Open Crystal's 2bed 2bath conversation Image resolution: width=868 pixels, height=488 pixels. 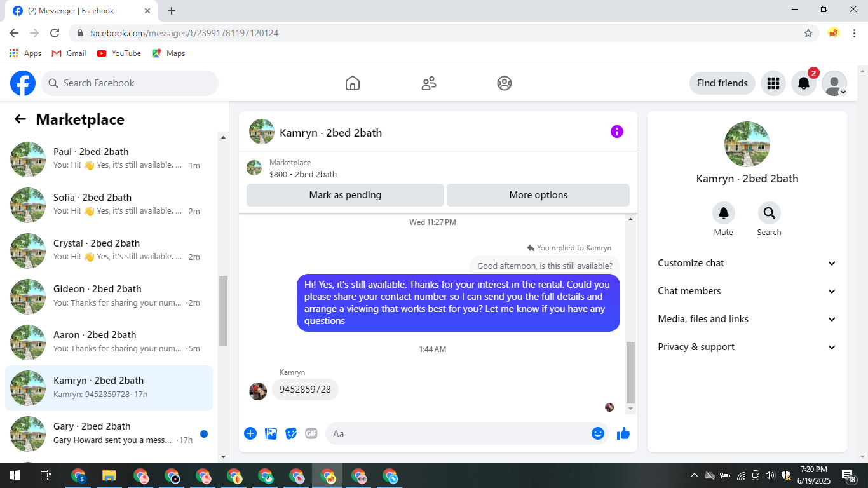coord(109,251)
